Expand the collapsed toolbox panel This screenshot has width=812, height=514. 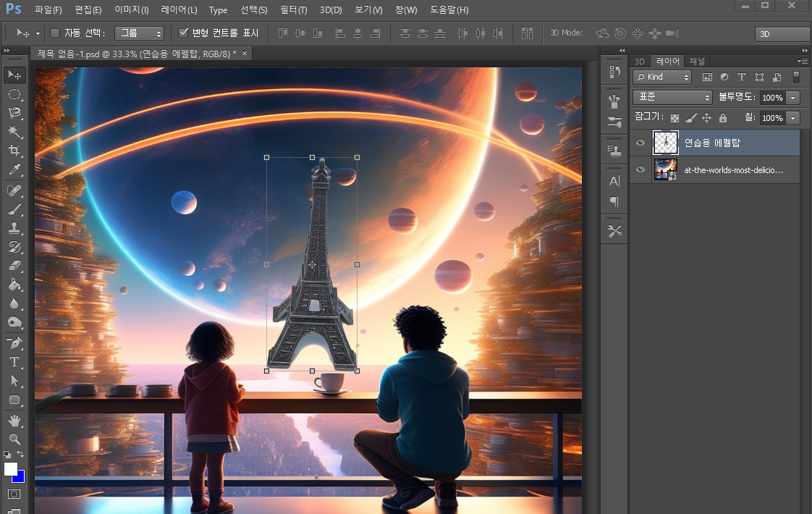pyautogui.click(x=7, y=50)
